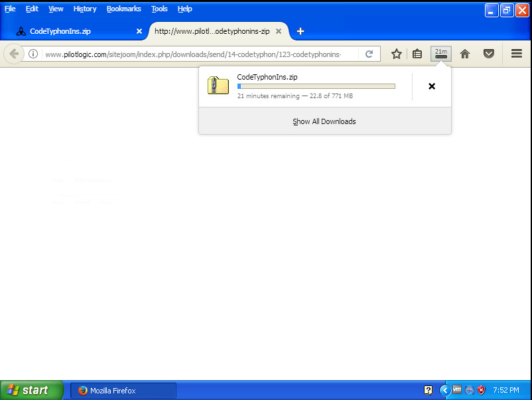Open the Windows Start menu
Viewport: 532px width, 400px height.
[x=32, y=390]
